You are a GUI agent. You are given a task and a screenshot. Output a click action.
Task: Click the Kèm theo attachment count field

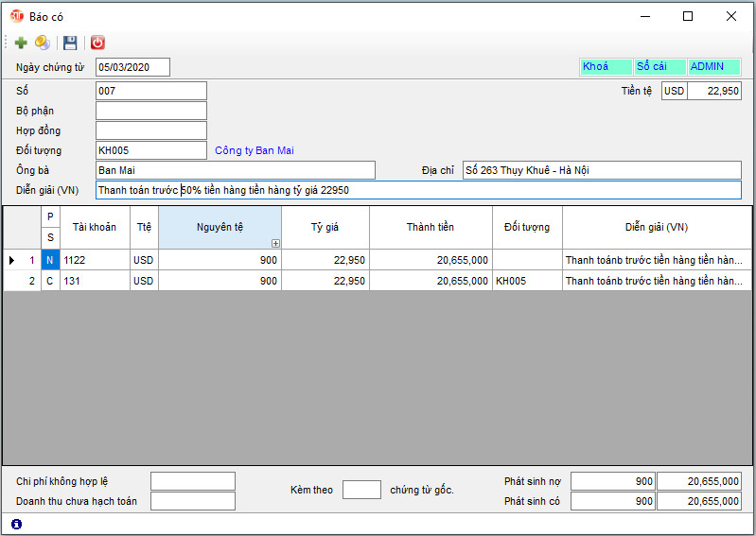[x=361, y=490]
